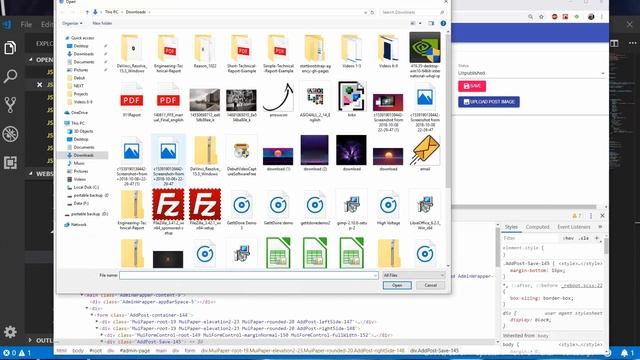The image size is (640, 360).
Task: Switch to the Event Listeners tab
Action: click(573, 227)
